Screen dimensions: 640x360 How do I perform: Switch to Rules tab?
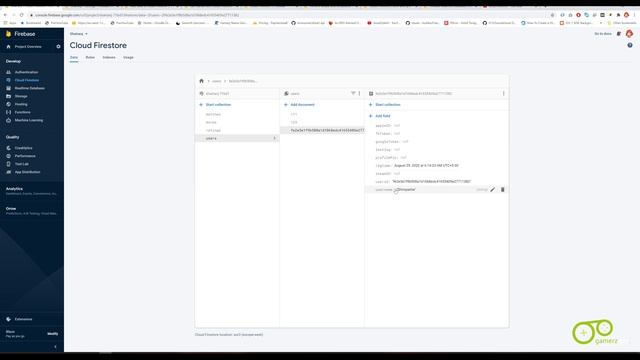click(90, 58)
